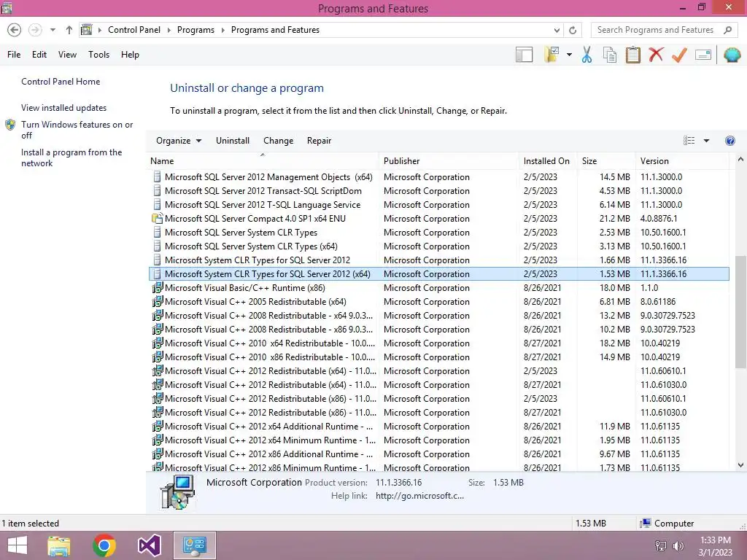747x560 pixels.
Task: Click the volume speaker tray icon
Action: (x=678, y=545)
